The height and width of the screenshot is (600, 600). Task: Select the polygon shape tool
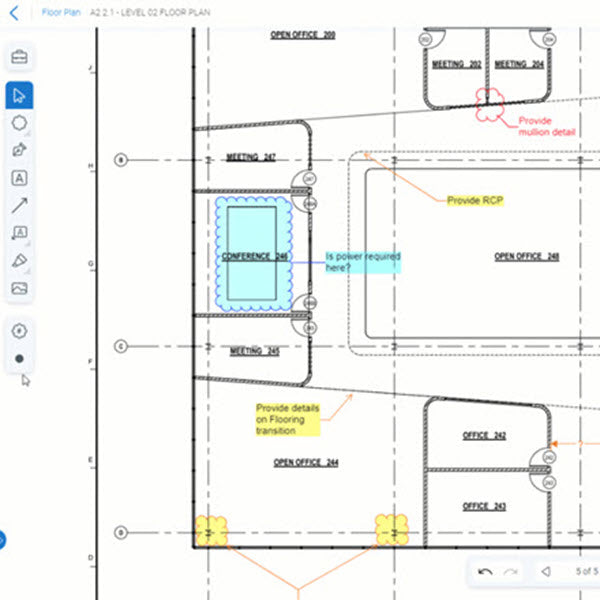pos(19,124)
